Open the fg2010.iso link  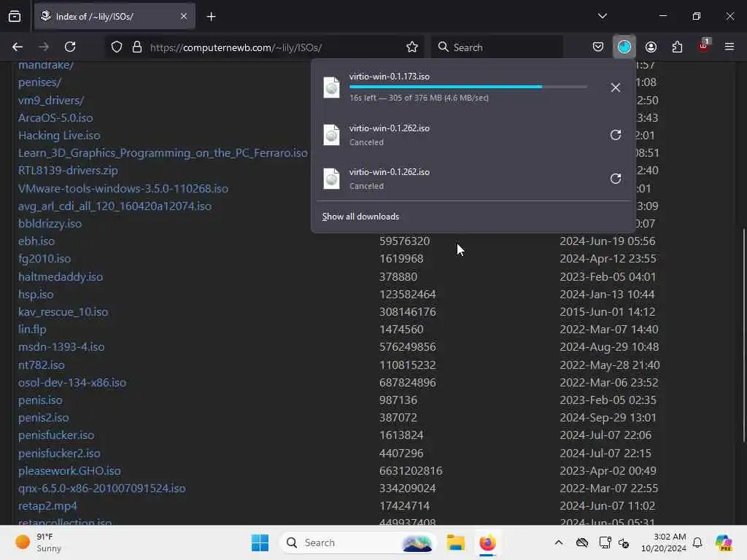(44, 259)
